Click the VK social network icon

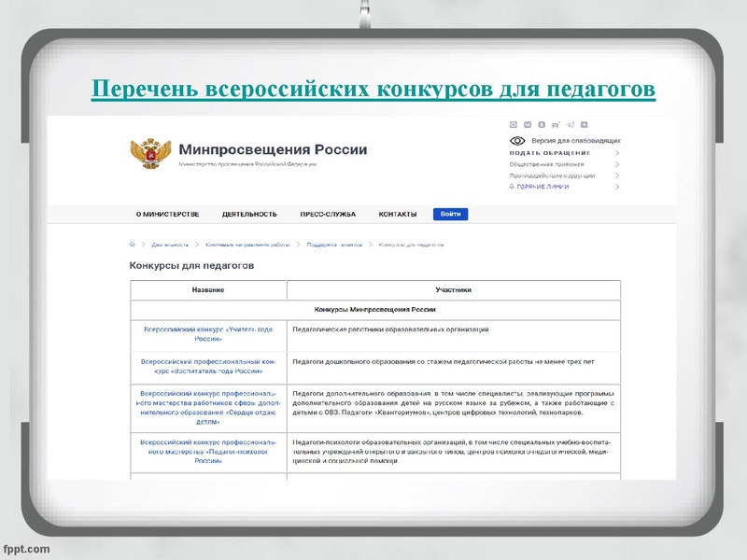[528, 123]
